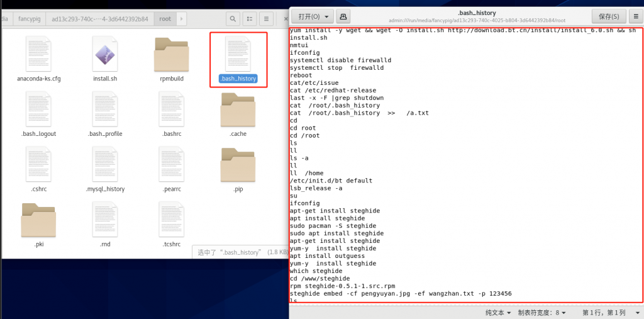
Task: Click the 保存(S) save button
Action: [x=609, y=16]
